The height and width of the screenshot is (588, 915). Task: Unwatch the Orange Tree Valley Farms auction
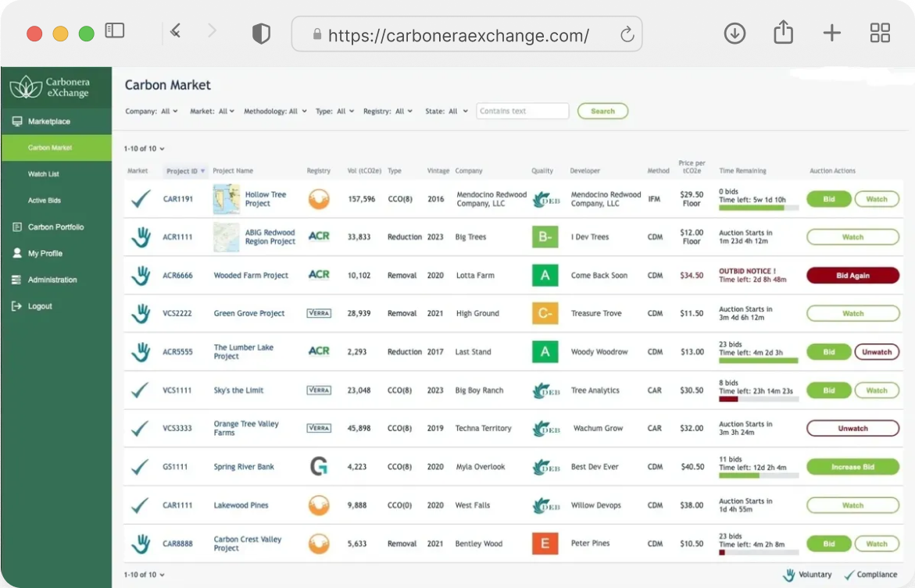coord(852,429)
